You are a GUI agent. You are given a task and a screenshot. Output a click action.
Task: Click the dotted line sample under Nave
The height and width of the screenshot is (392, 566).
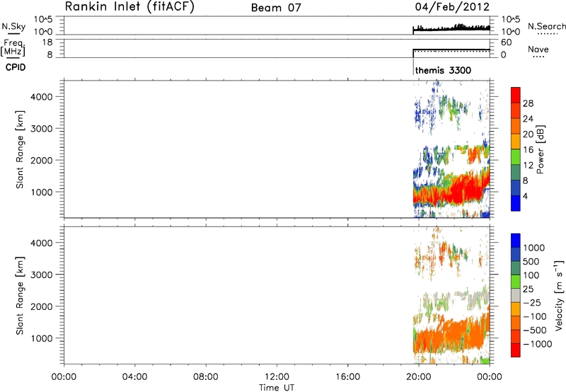tap(539, 57)
